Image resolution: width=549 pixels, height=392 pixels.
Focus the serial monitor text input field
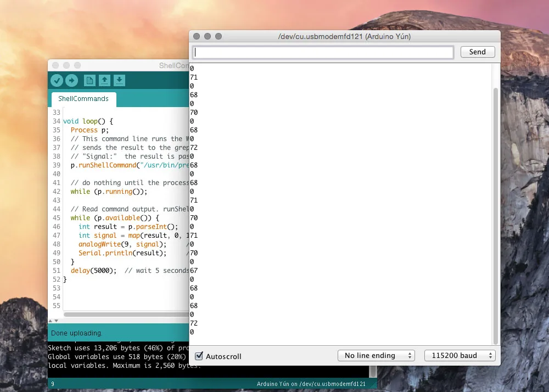point(323,52)
